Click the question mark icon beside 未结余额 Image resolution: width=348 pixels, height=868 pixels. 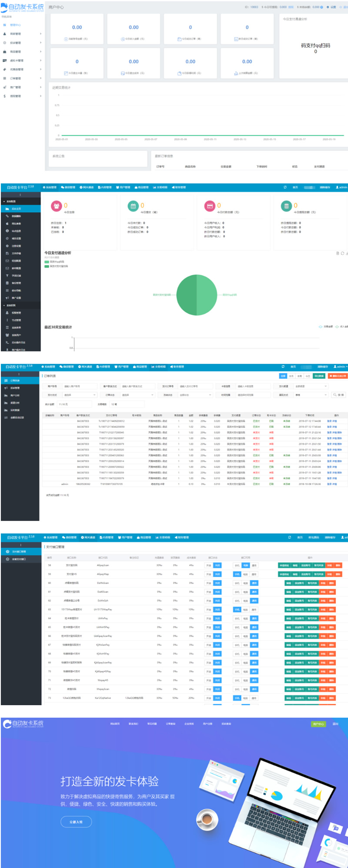point(321,7)
